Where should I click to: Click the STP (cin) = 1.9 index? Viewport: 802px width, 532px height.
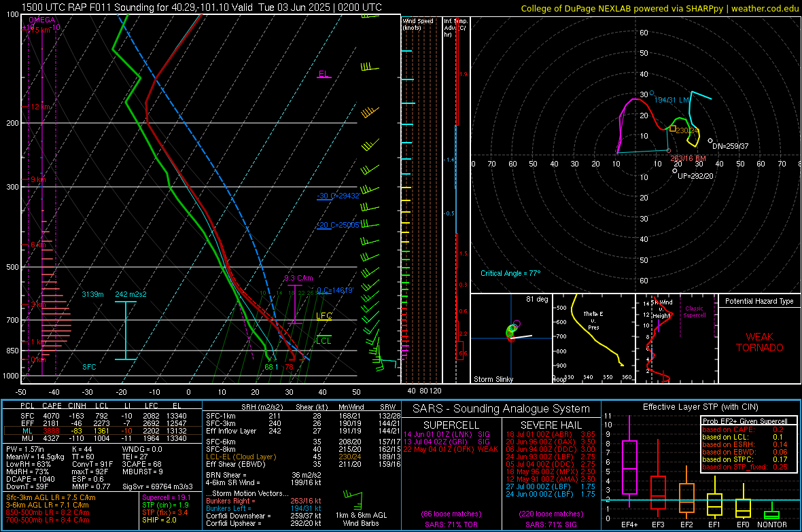165,505
